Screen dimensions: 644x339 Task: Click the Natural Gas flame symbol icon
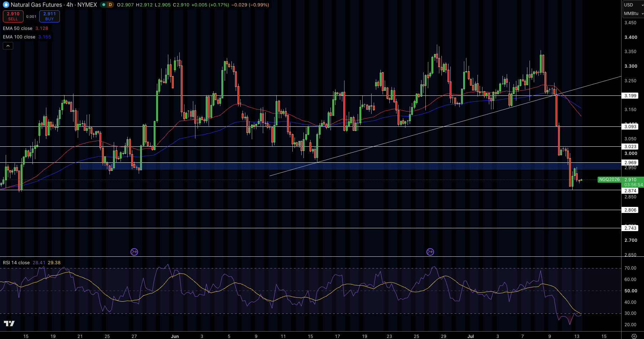(6, 5)
